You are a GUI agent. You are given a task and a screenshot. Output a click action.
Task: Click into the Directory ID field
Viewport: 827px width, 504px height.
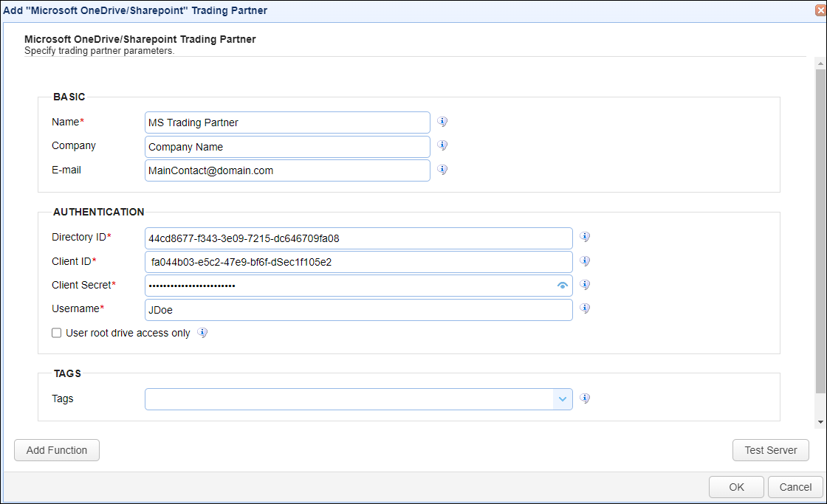(359, 238)
